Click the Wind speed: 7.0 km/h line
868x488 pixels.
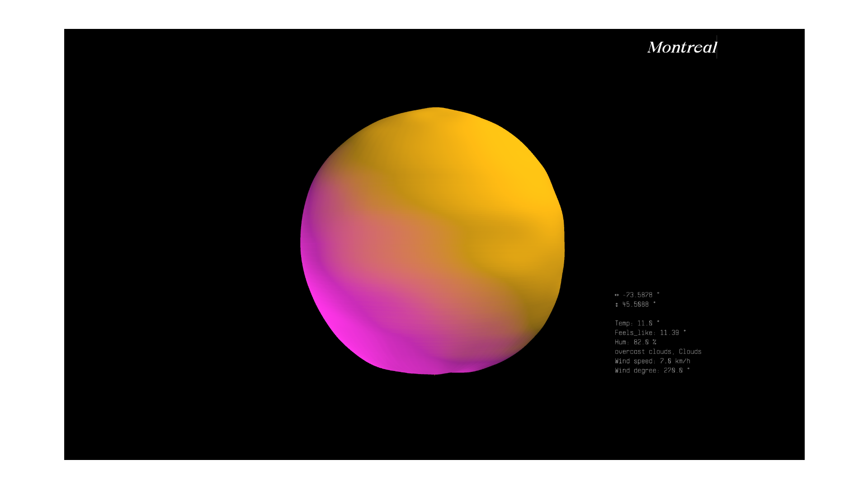[x=652, y=361]
